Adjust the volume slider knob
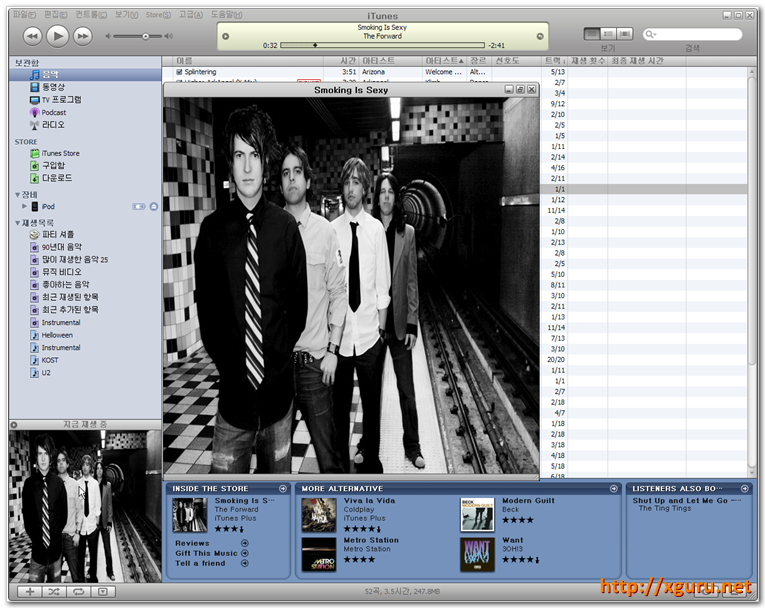Screen dimensions: 765x608 145,37
